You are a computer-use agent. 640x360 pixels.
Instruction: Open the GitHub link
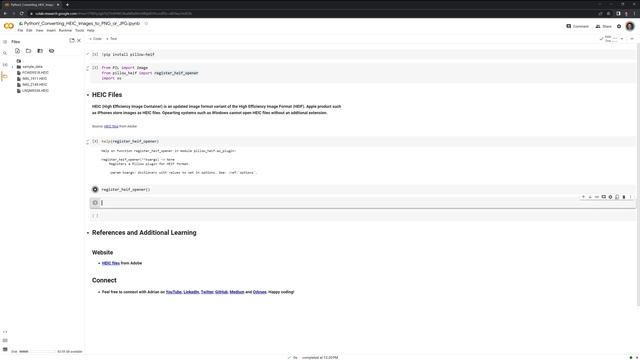(x=221, y=292)
